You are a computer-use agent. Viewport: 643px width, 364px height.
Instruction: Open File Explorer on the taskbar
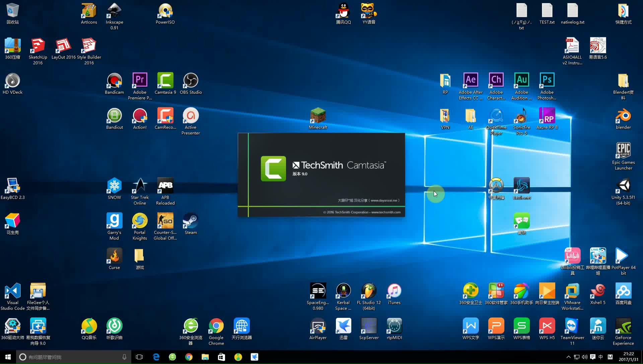pyautogui.click(x=205, y=357)
